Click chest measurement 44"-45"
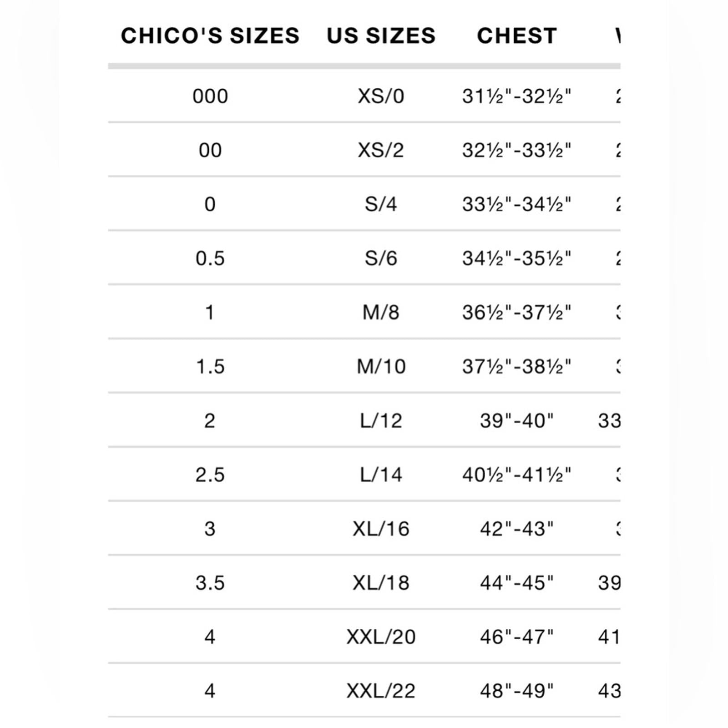This screenshot has height=728, width=728. [516, 583]
